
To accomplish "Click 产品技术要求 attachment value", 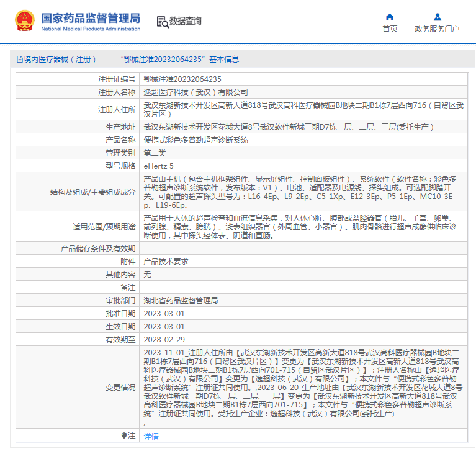I will tap(166, 262).
